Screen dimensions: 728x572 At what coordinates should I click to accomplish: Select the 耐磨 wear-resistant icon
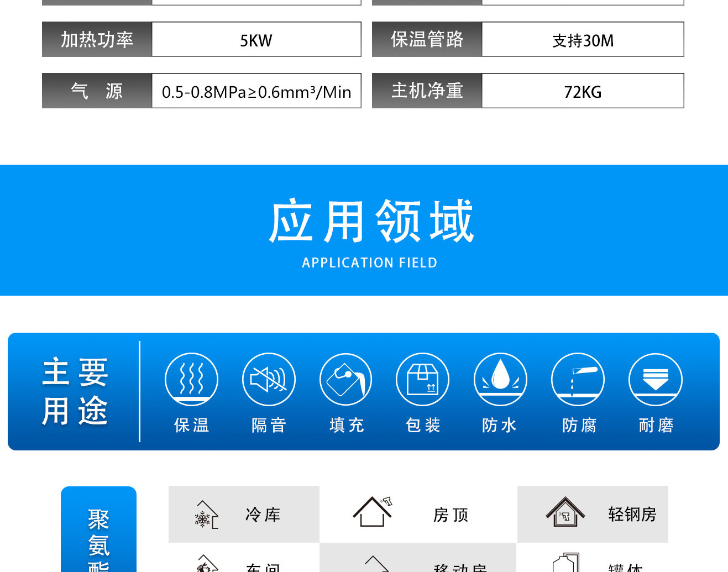655,380
